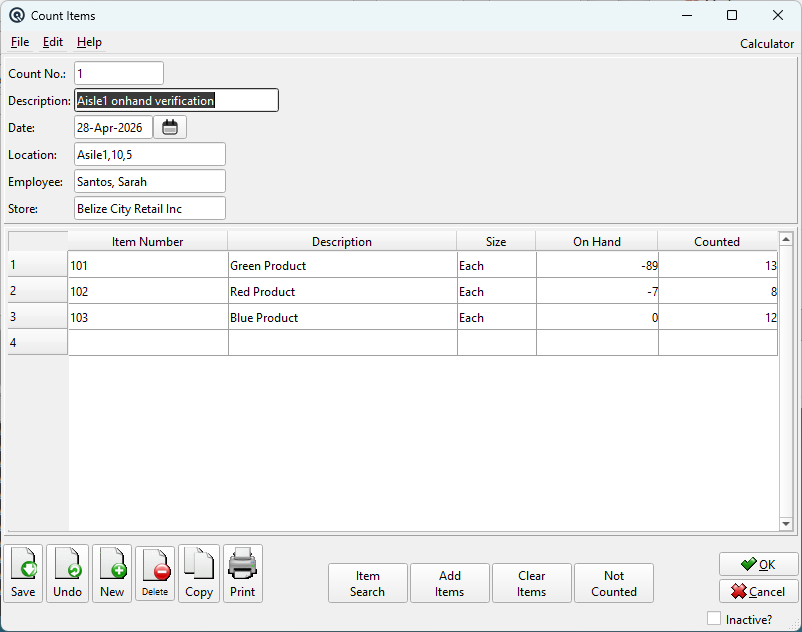Click Counted value 8 for Red Product

point(718,291)
